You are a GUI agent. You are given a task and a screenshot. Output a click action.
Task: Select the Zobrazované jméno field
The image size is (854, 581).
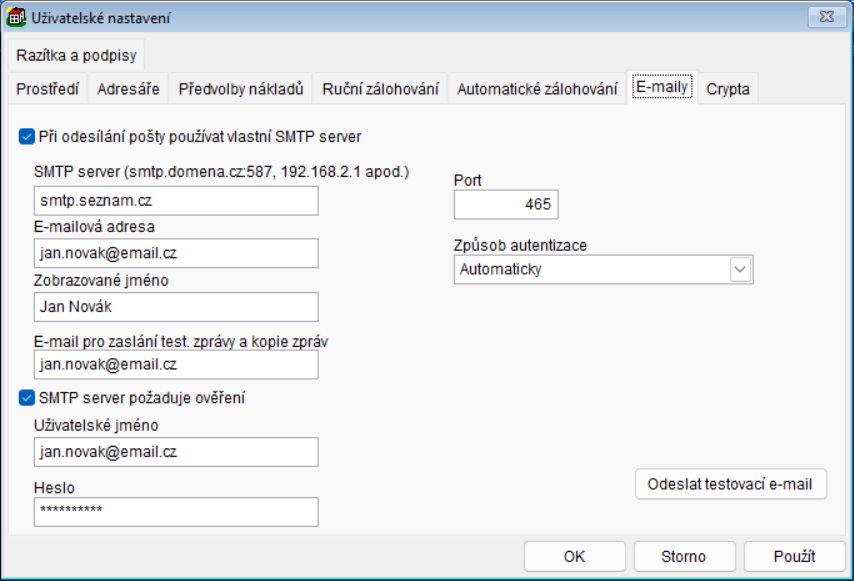[175, 307]
